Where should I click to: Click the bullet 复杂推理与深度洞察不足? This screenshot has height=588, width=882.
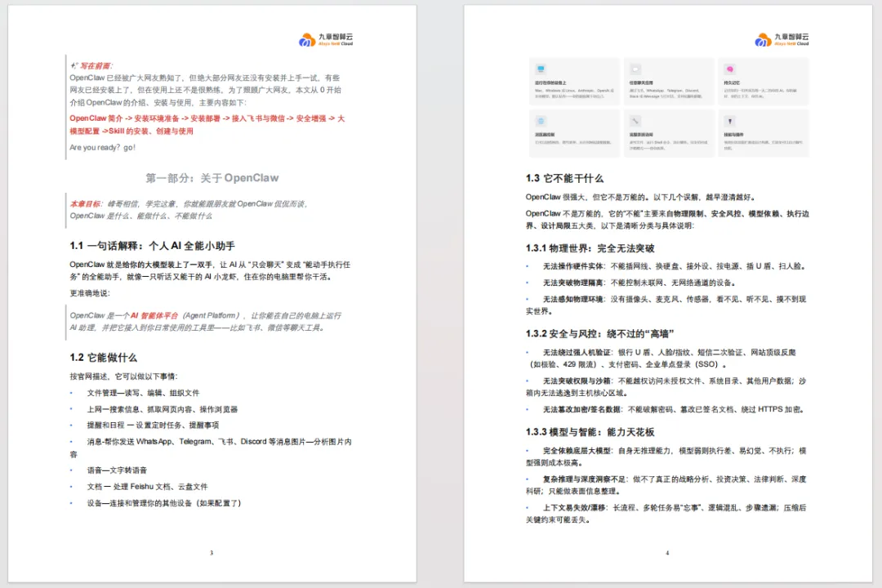pyautogui.click(x=666, y=485)
